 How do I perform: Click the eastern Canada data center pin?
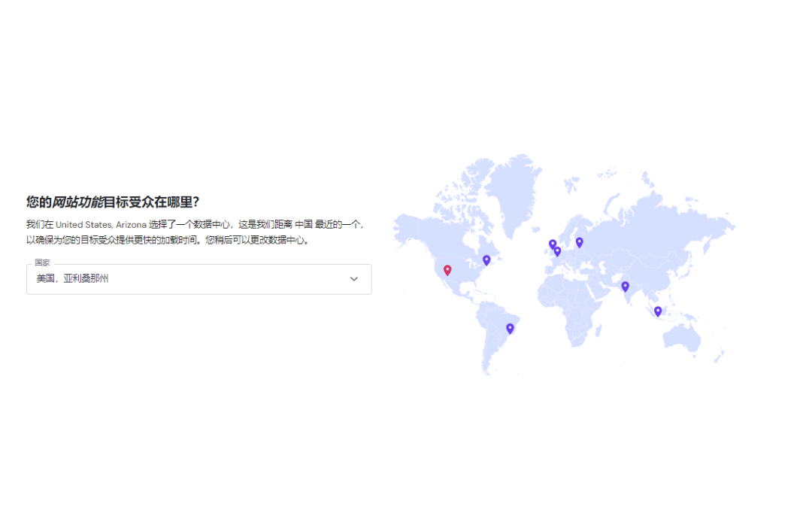[486, 260]
